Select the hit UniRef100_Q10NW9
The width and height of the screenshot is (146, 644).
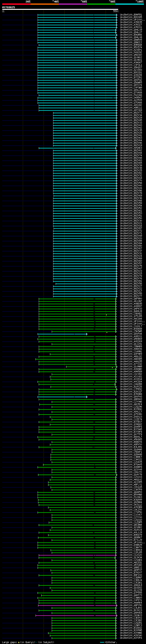131,367
